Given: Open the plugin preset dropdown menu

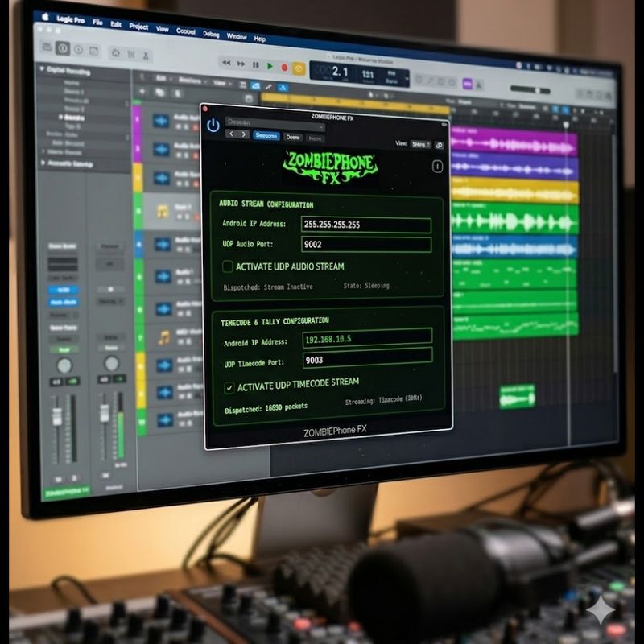Looking at the screenshot, I should pyautogui.click(x=275, y=123).
